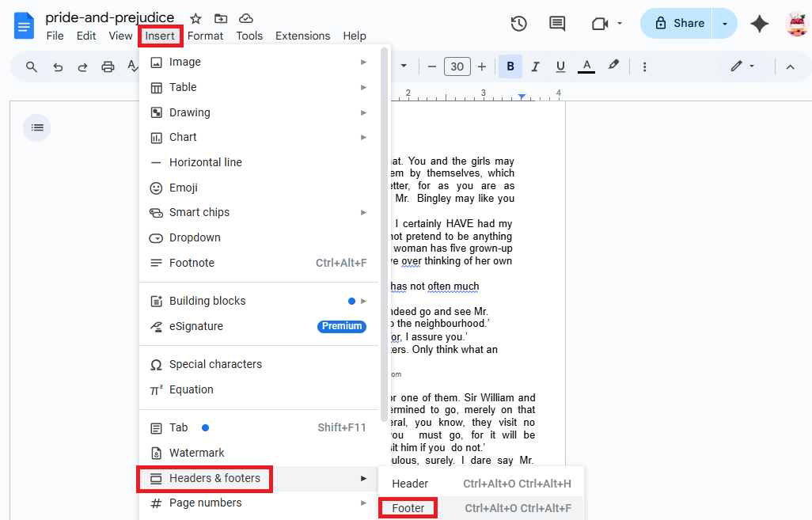Image resolution: width=812 pixels, height=520 pixels.
Task: Print the document
Action: click(107, 66)
